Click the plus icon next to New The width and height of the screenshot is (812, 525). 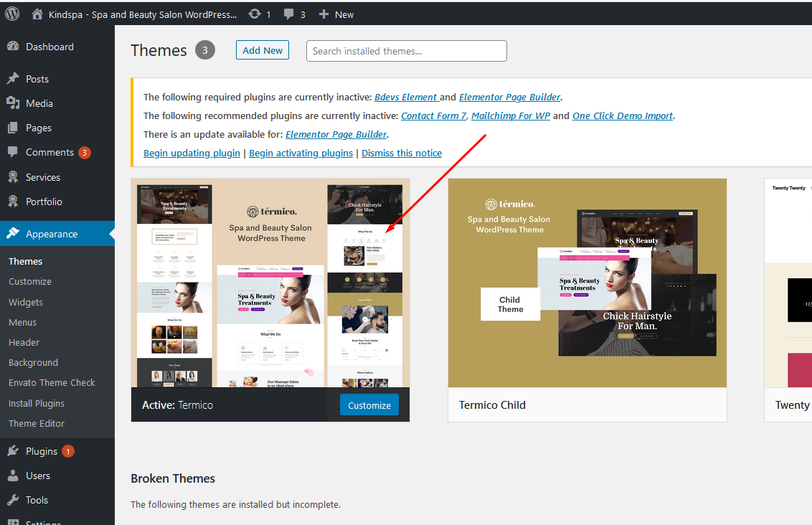click(x=324, y=14)
